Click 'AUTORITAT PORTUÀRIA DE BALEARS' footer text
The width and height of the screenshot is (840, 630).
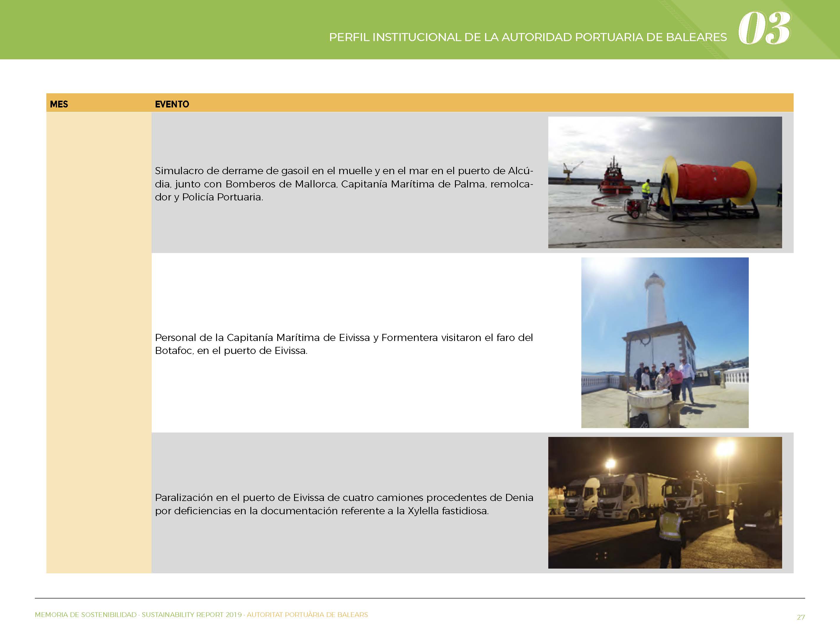click(x=307, y=614)
